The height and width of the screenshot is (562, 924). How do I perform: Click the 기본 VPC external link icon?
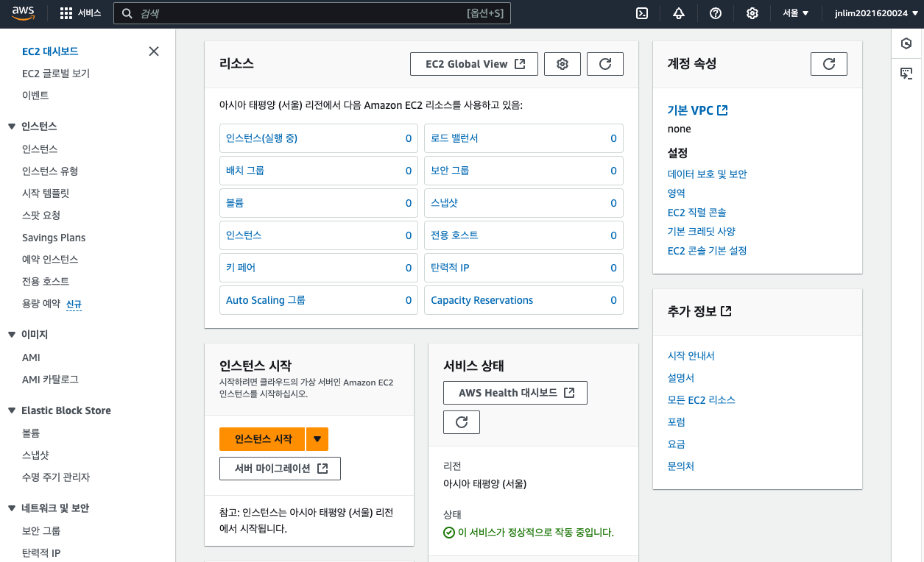pyautogui.click(x=723, y=110)
